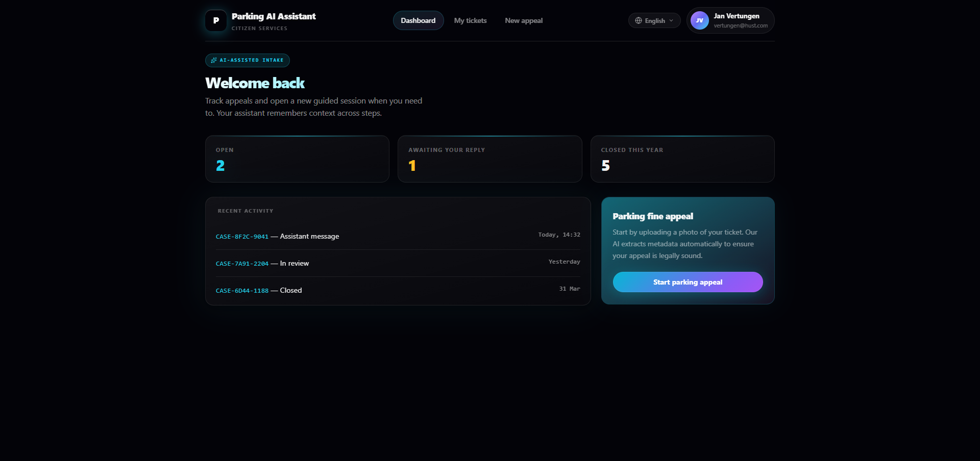The height and width of the screenshot is (461, 980).
Task: Click the Today, 14:32 activity timestamp
Action: pos(559,235)
